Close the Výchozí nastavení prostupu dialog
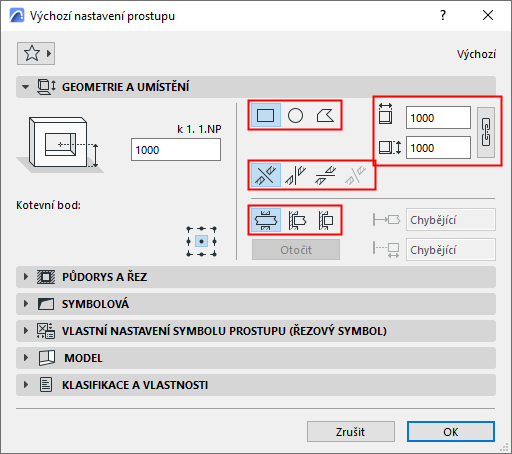The width and height of the screenshot is (512, 454). [x=488, y=15]
